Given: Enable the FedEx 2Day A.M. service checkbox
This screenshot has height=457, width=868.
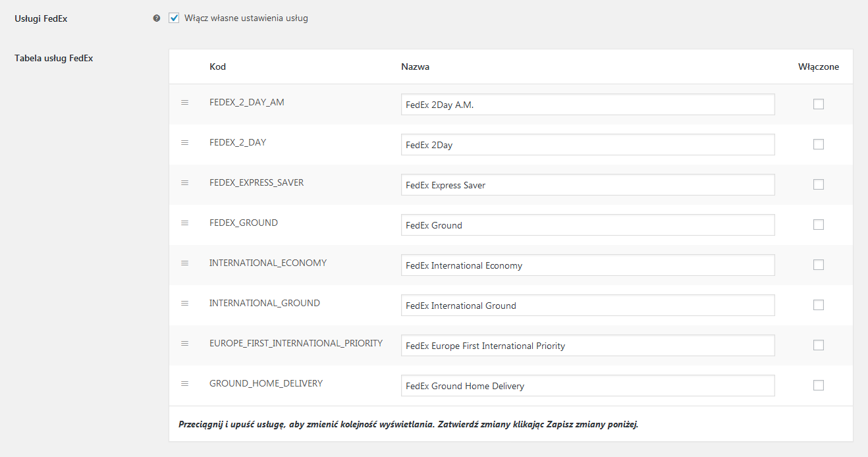Looking at the screenshot, I should click(819, 104).
